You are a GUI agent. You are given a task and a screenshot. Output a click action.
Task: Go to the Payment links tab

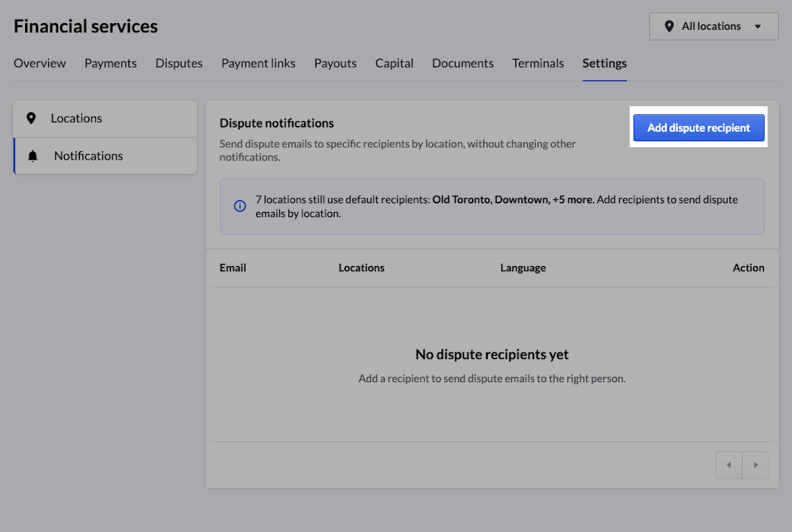point(258,63)
